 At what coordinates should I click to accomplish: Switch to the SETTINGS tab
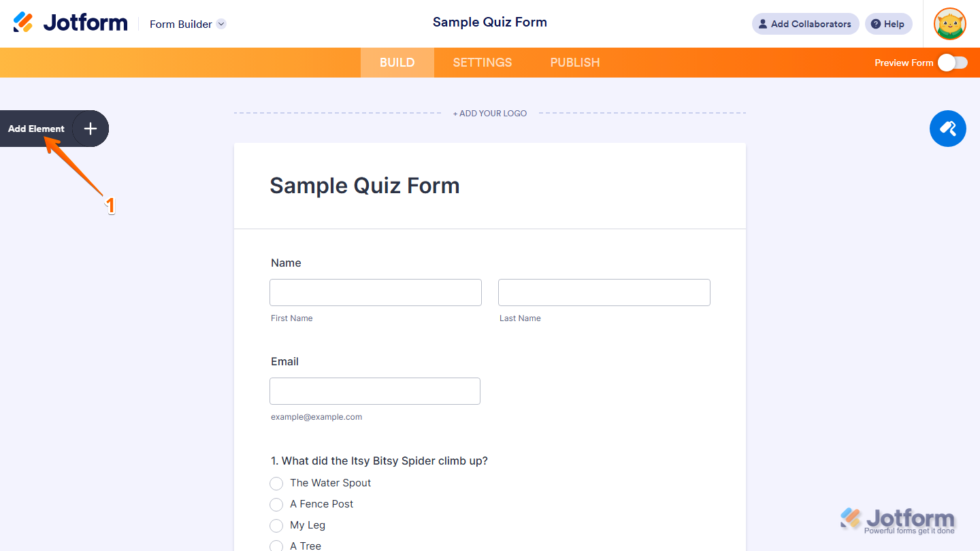coord(482,63)
